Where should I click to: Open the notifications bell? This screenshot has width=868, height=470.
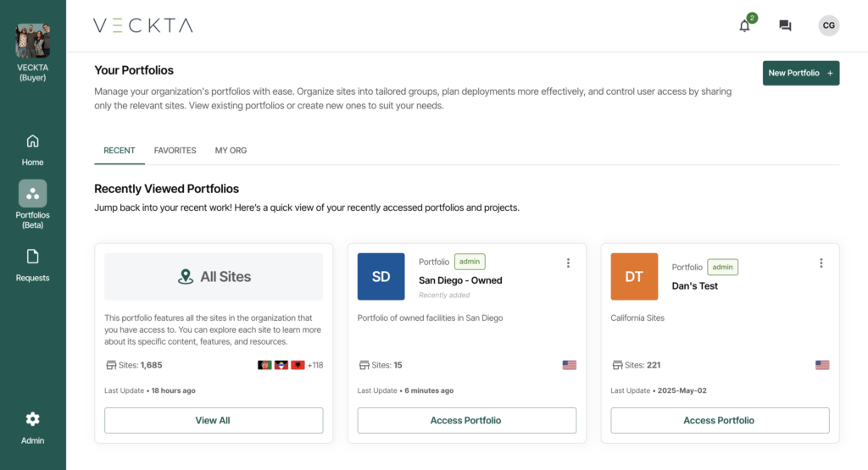pos(744,25)
